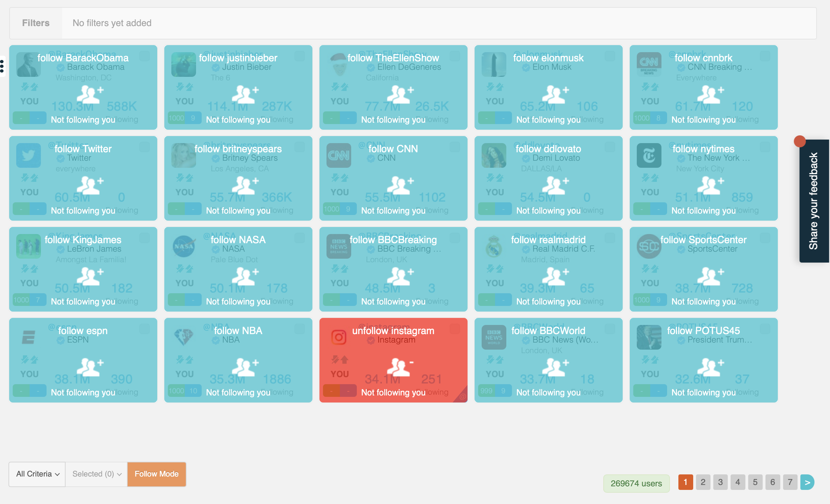Go to the next page arrow
Viewport: 830px width, 504px height.
[807, 482]
